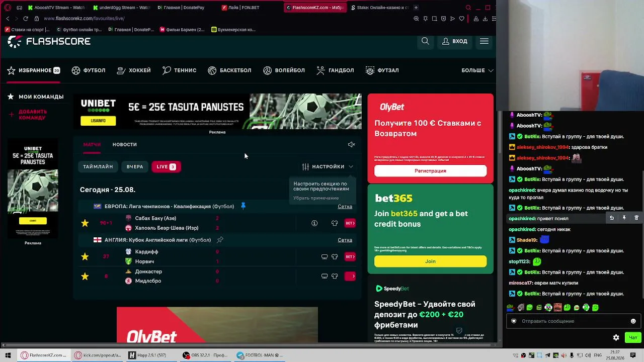Open the Flashscore hamburger menu

tap(484, 41)
